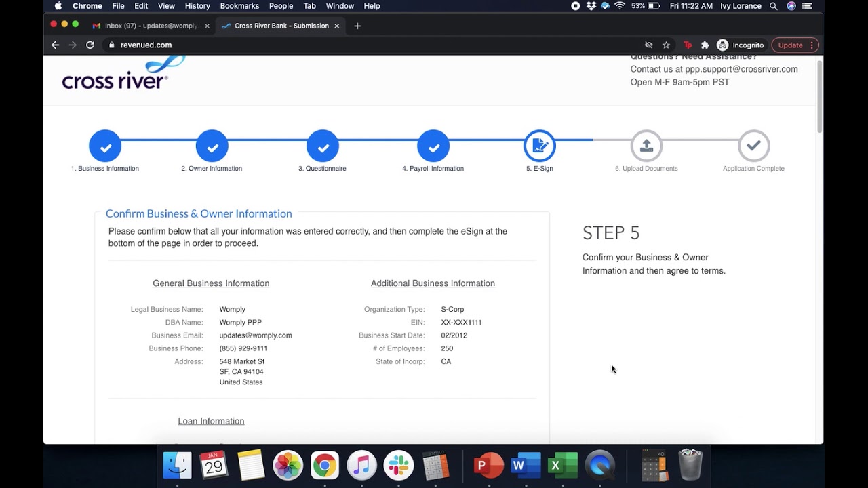
Task: Open the Edit menu
Action: pos(141,6)
